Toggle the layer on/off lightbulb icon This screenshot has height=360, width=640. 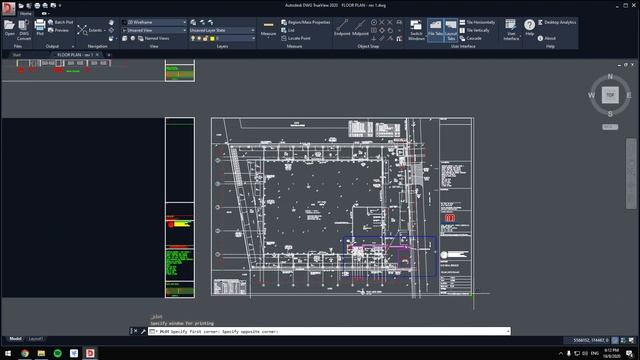point(193,38)
